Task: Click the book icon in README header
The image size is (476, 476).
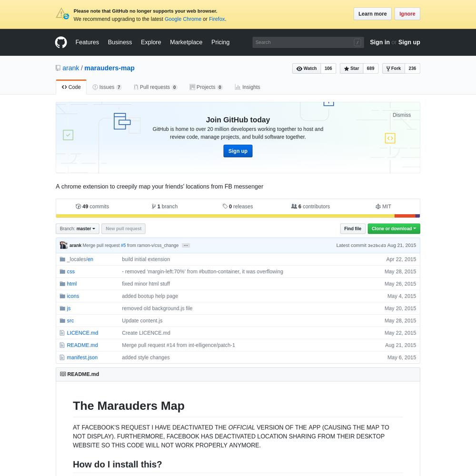Action: (63, 374)
